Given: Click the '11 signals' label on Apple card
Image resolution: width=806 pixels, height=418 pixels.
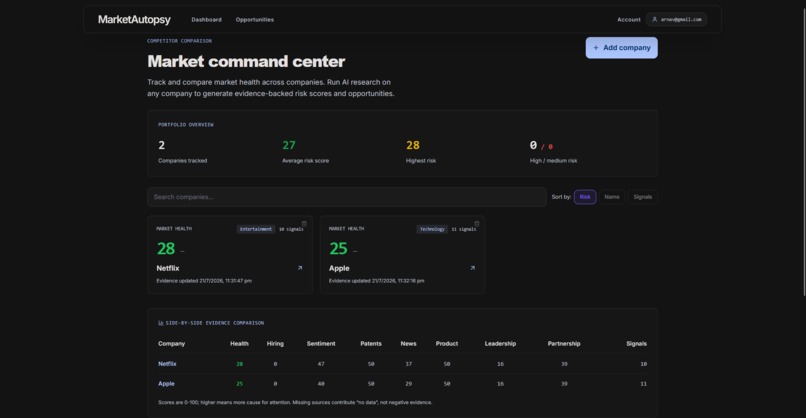Looking at the screenshot, I should click(464, 229).
